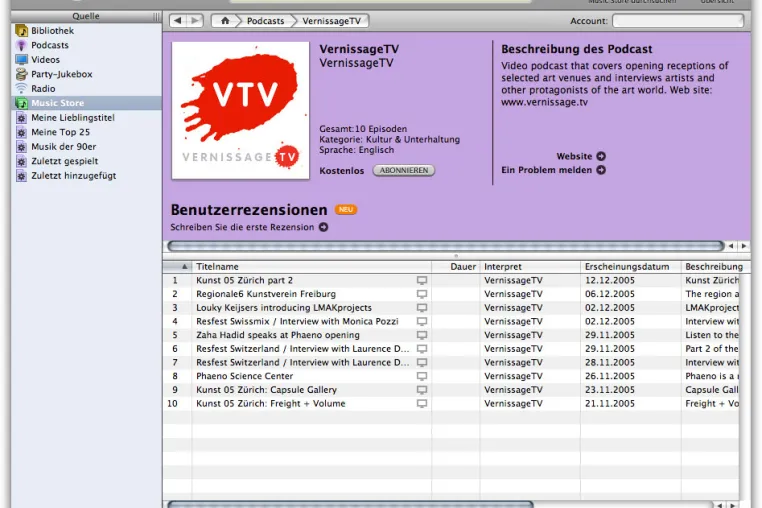Viewport: 762px width, 508px height.
Task: Open the Website link
Action: point(574,157)
